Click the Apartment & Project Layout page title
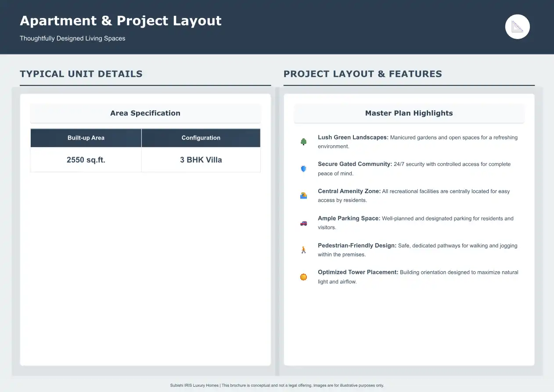The width and height of the screenshot is (554, 392). click(x=121, y=21)
